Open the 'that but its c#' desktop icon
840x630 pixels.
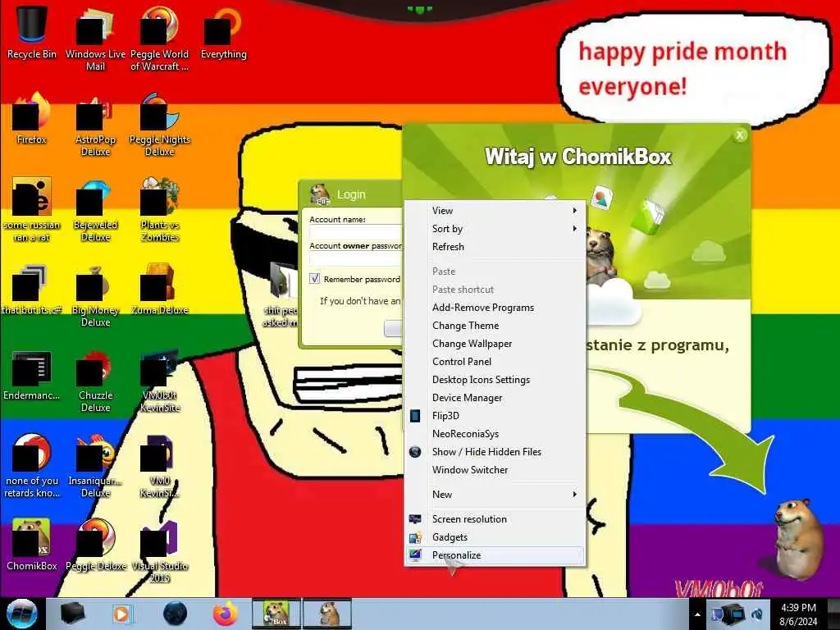[32, 290]
